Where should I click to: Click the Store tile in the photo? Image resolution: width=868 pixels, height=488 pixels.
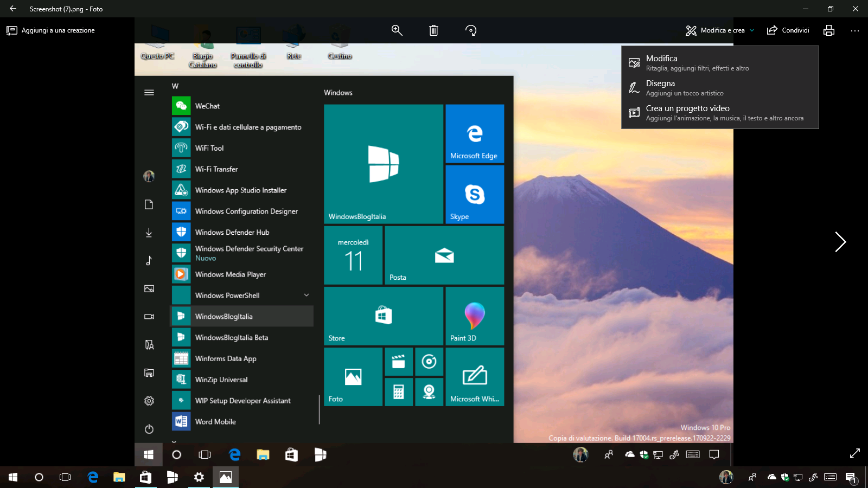pyautogui.click(x=384, y=316)
